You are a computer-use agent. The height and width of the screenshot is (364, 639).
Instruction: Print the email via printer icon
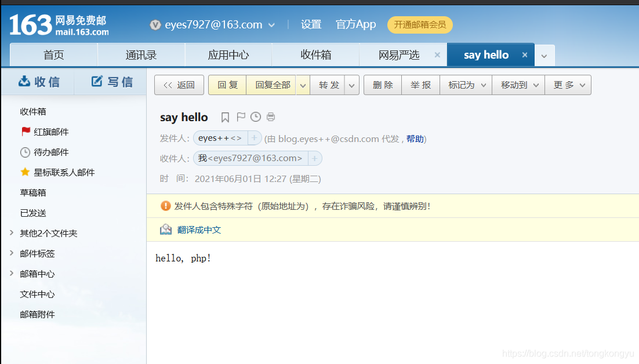click(270, 117)
